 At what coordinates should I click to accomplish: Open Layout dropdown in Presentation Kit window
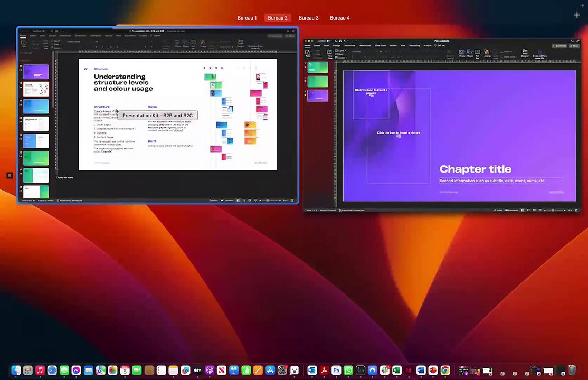[56, 41]
